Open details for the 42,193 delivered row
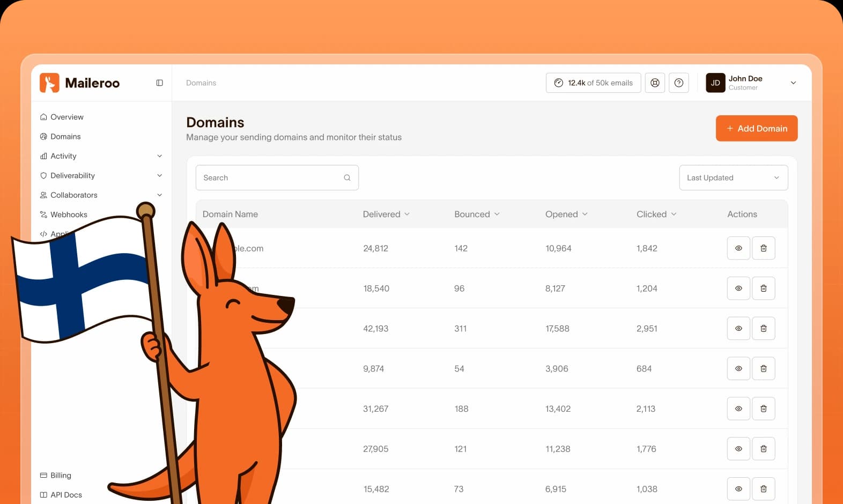This screenshot has height=504, width=843. pyautogui.click(x=738, y=328)
